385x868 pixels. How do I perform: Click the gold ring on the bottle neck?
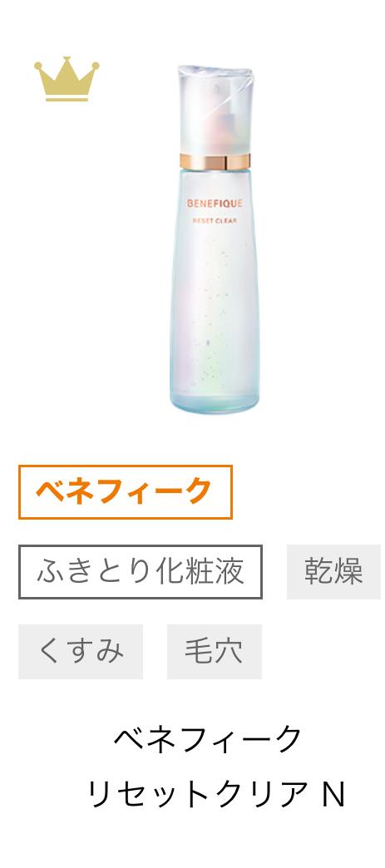215,161
